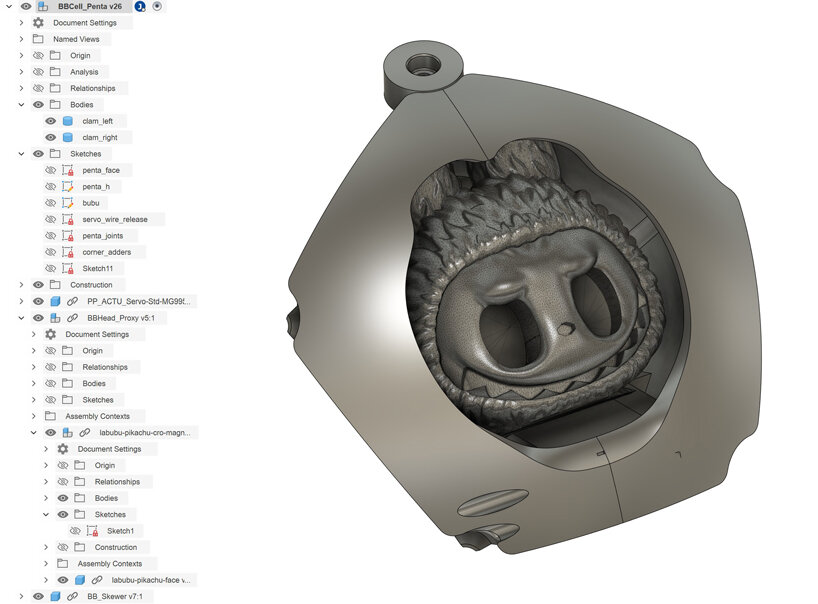This screenshot has width=818, height=604.
Task: Toggle visibility of root BBCell_Penta v26
Action: click(26, 6)
